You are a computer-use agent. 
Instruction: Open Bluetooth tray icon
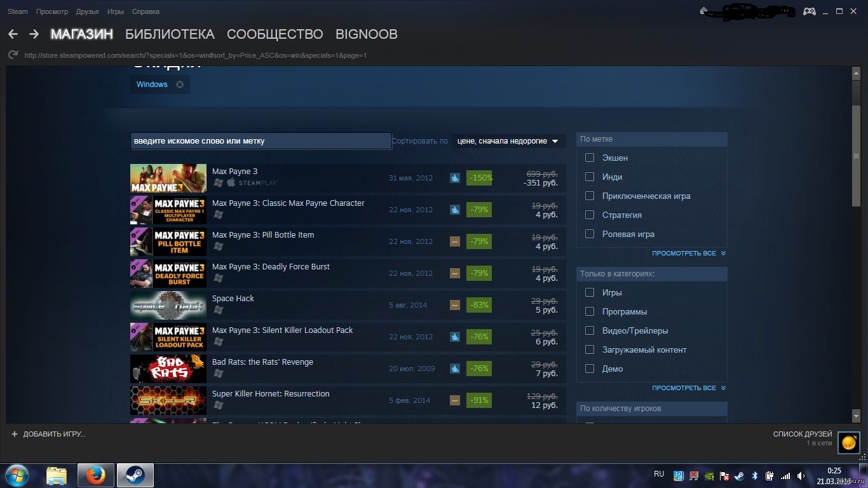pos(755,475)
